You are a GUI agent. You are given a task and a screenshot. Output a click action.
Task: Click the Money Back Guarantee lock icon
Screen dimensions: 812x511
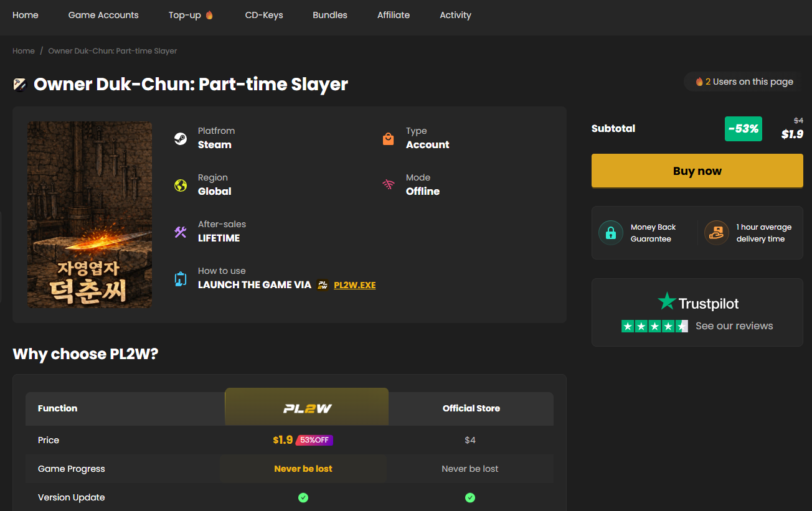click(611, 233)
